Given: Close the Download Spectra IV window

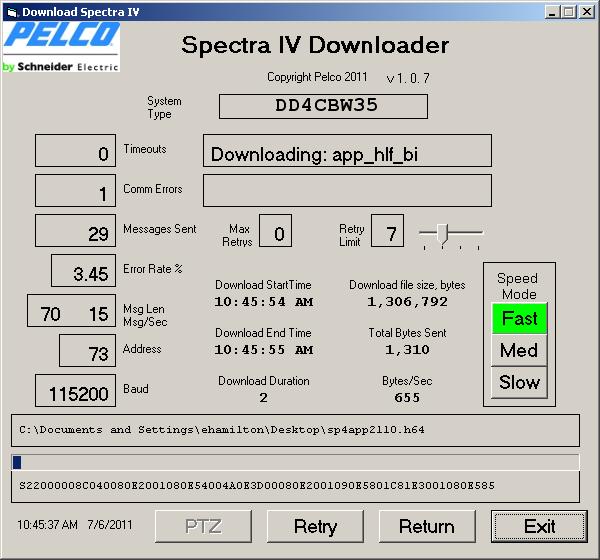Looking at the screenshot, I should click(x=587, y=12).
